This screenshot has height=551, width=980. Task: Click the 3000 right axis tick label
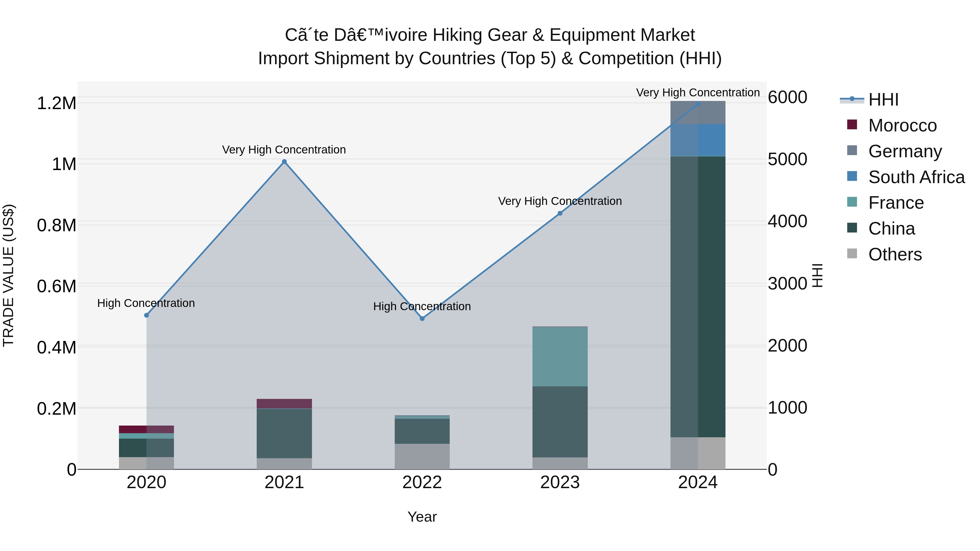(788, 283)
